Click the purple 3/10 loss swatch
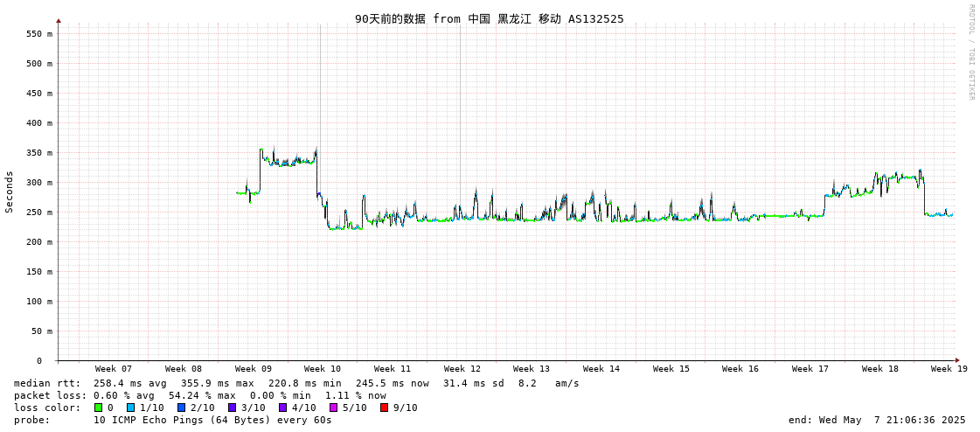 point(232,408)
